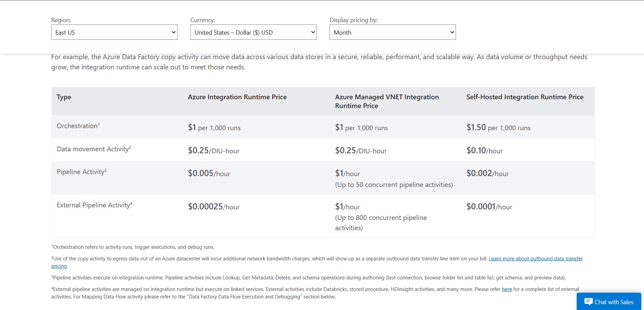Click the Azure Integration Runtime $0.25/DIU-hour price
Screen dimensions: 644x310
[x=214, y=151]
